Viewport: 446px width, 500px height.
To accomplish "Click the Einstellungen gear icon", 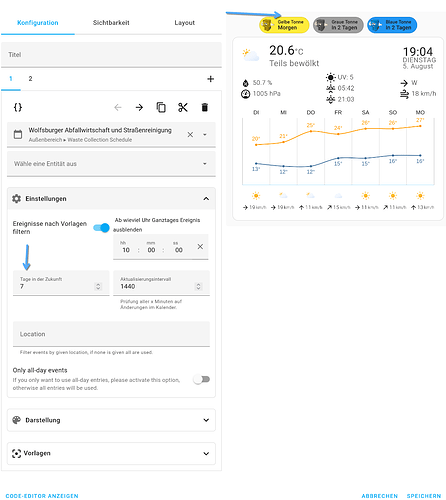I will [x=16, y=199].
